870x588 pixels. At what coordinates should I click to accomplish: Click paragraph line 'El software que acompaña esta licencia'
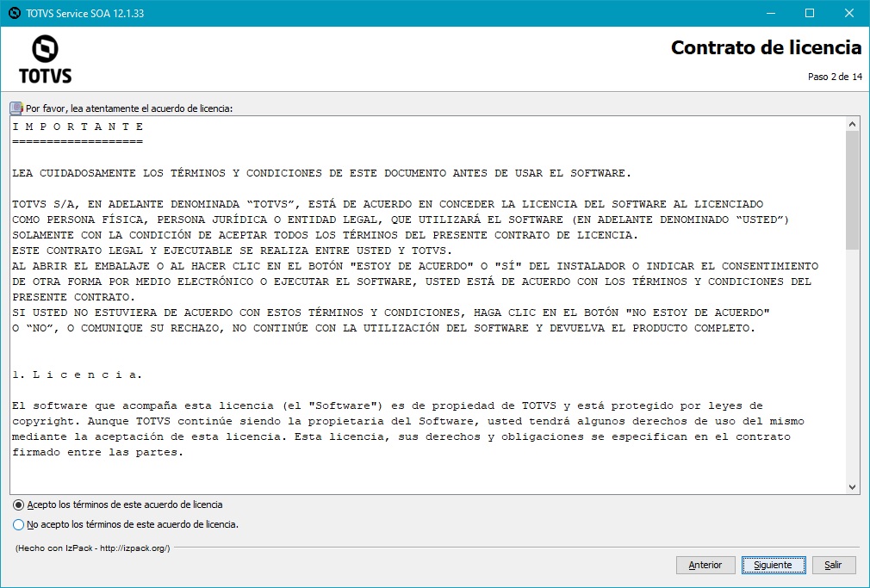tap(388, 406)
